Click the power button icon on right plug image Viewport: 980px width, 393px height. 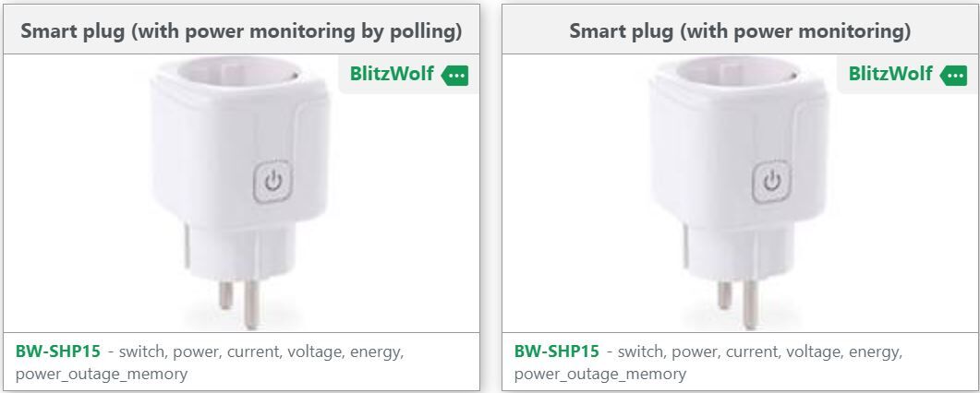[x=771, y=182]
